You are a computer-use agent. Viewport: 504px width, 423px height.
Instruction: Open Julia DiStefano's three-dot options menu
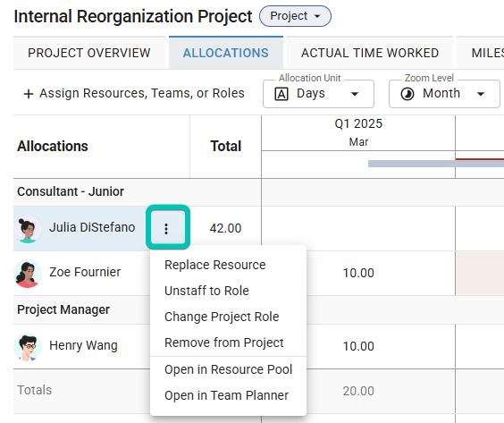pos(166,228)
